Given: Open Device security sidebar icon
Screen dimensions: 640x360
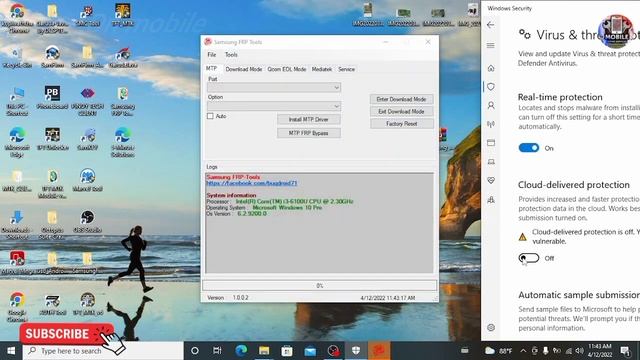Looking at the screenshot, I should coord(491,162).
